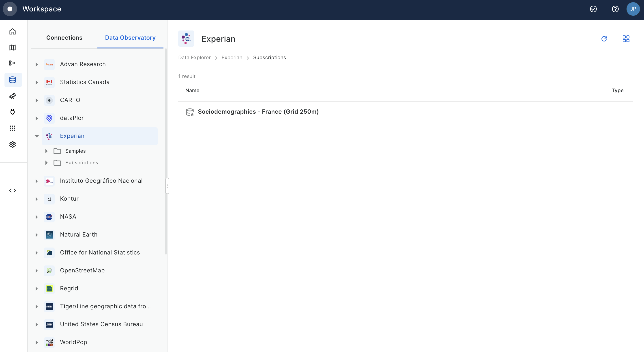
Task: Open the Home icon in the sidebar
Action: click(x=13, y=32)
